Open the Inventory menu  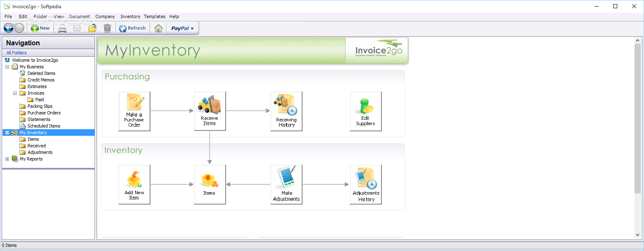(x=130, y=16)
